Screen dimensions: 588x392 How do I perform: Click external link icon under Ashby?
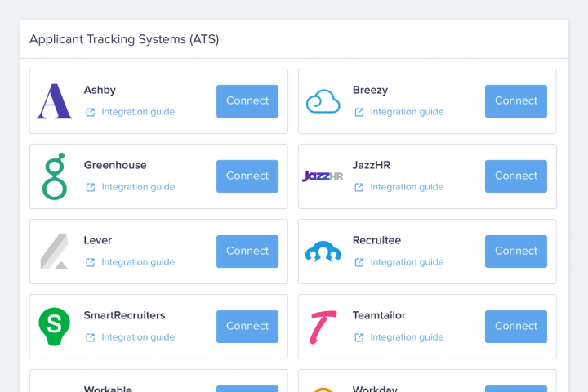91,112
